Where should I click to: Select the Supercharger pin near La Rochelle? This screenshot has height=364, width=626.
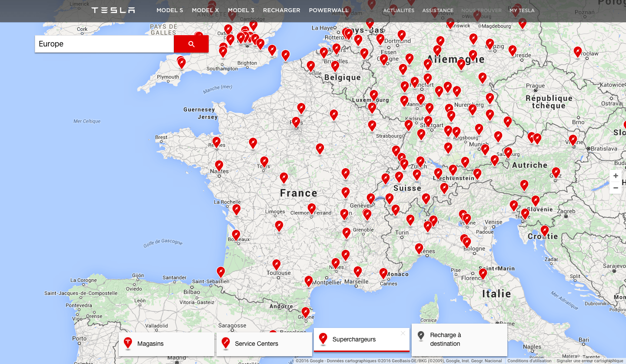tap(236, 209)
